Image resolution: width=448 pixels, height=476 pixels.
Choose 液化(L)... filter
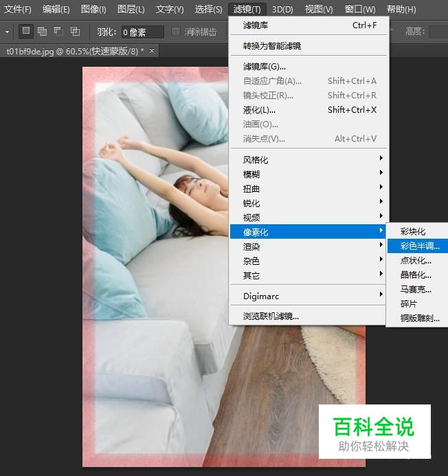click(309, 109)
